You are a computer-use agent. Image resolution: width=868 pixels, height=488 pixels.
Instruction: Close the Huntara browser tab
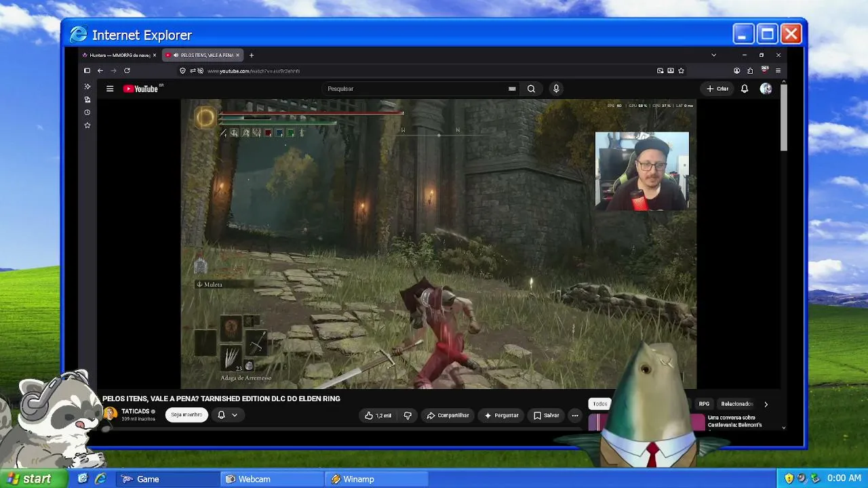pos(155,55)
